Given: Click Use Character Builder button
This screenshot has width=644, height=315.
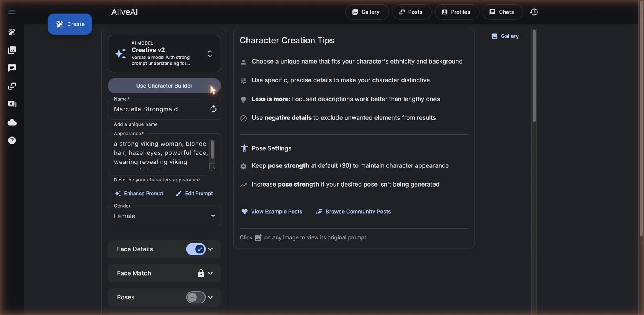Looking at the screenshot, I should [x=164, y=86].
